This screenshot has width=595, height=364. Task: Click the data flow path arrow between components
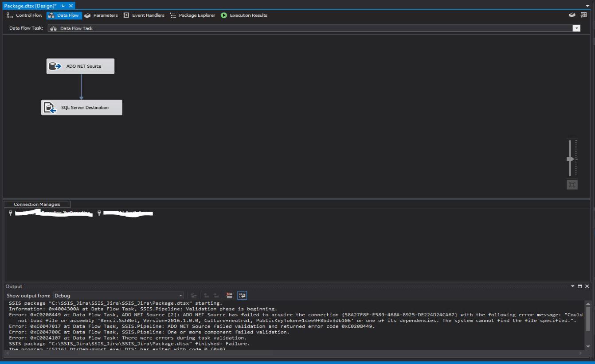[81, 87]
